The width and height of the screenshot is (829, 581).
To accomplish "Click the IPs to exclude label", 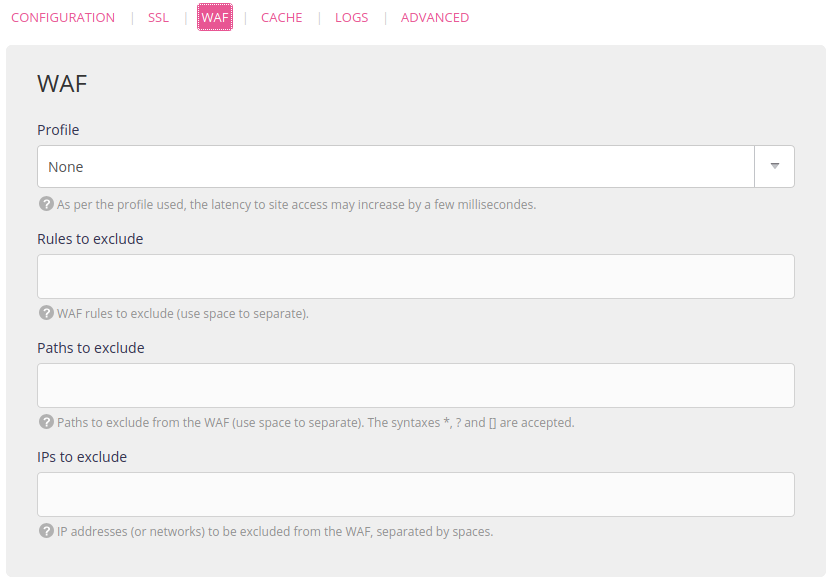I will click(82, 457).
